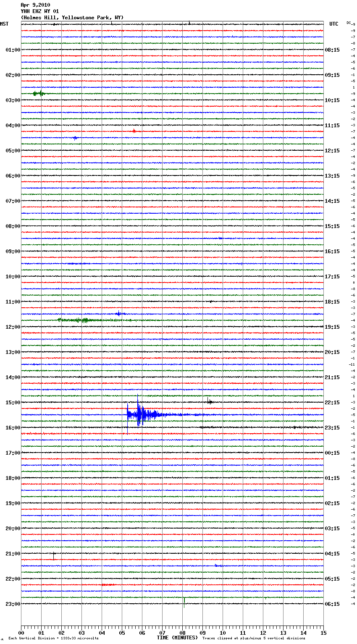Click the 'YHH EHZ WY 01' station label

click(x=40, y=11)
